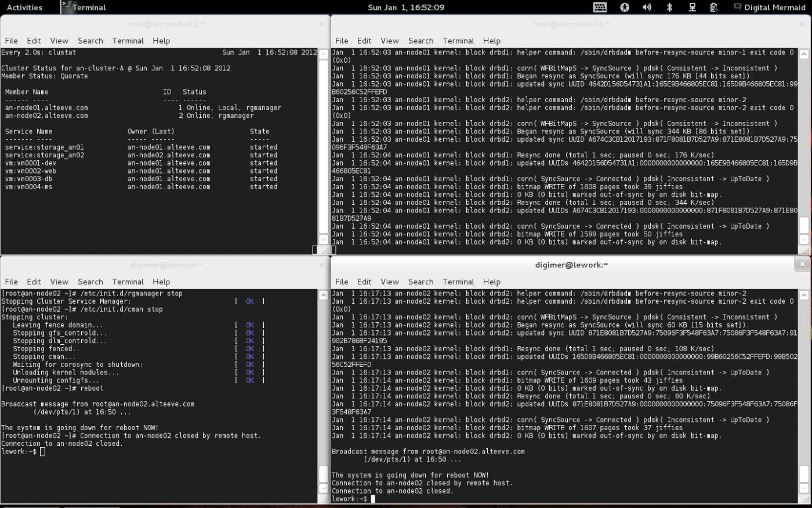The image size is (812, 508).
Task: Click the volume speaker icon
Action: 647,7
